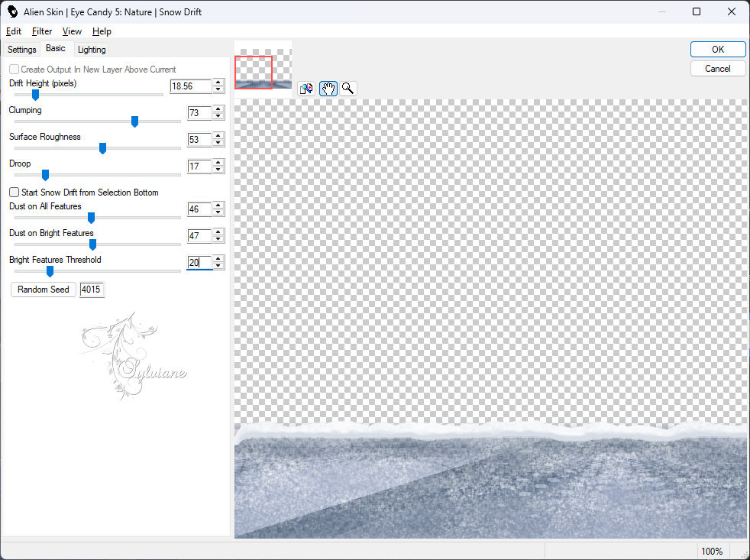Switch to the Lighting tab
This screenshot has height=560, width=750.
pyautogui.click(x=92, y=50)
